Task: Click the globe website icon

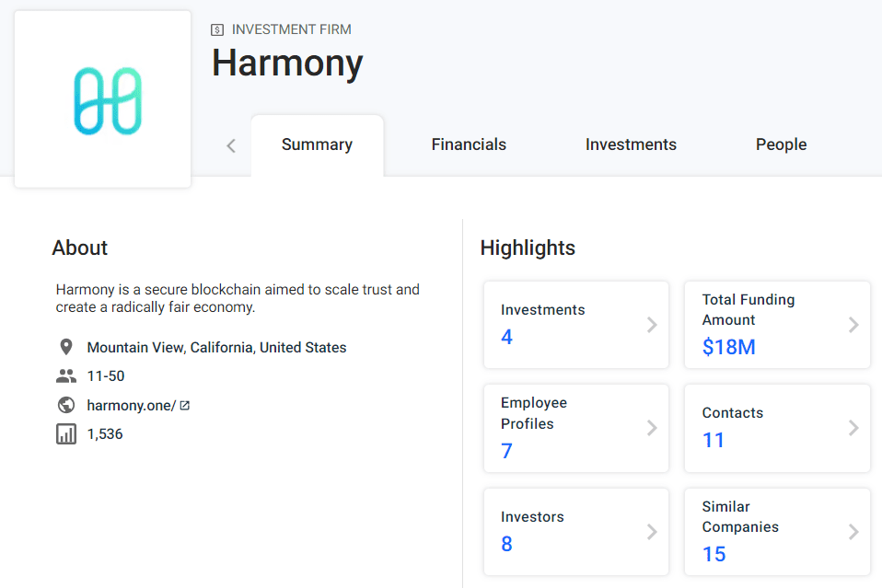Action: [65, 405]
